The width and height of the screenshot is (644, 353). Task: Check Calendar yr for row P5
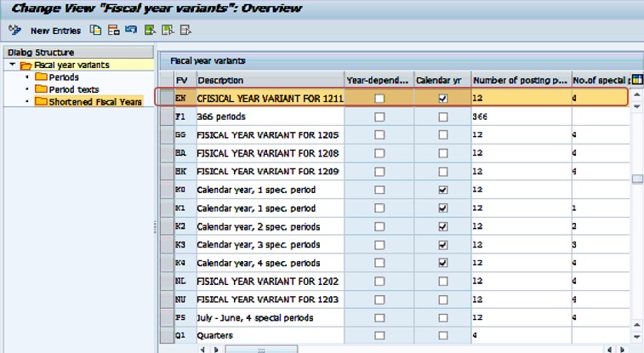click(442, 318)
